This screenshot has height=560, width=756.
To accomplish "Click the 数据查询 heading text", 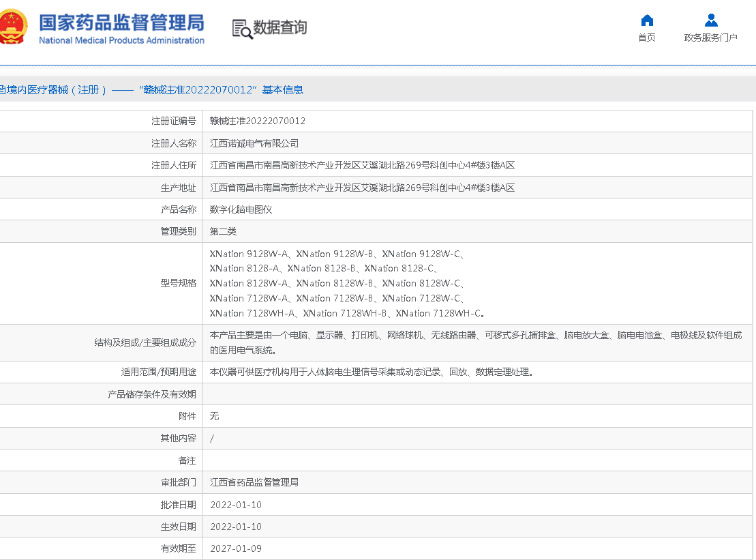I will tap(280, 27).
